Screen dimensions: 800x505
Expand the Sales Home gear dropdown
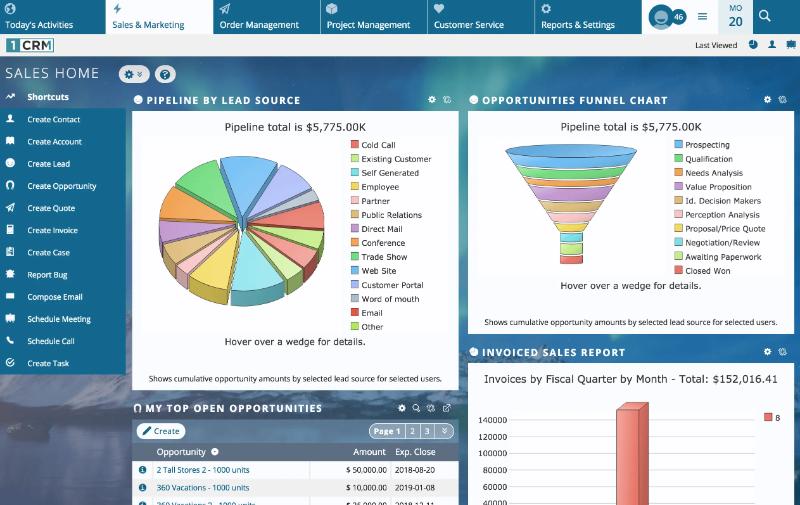(133, 74)
